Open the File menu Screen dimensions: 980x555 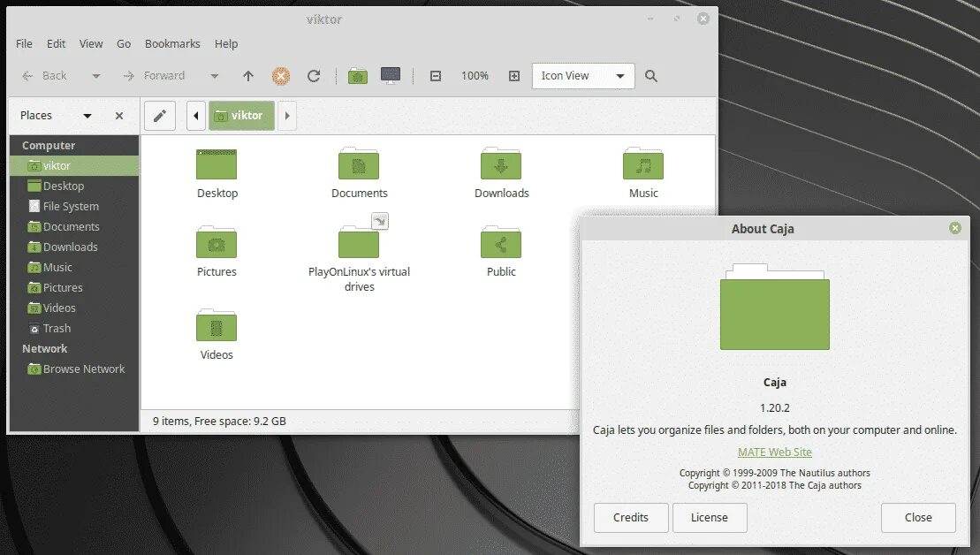tap(25, 44)
